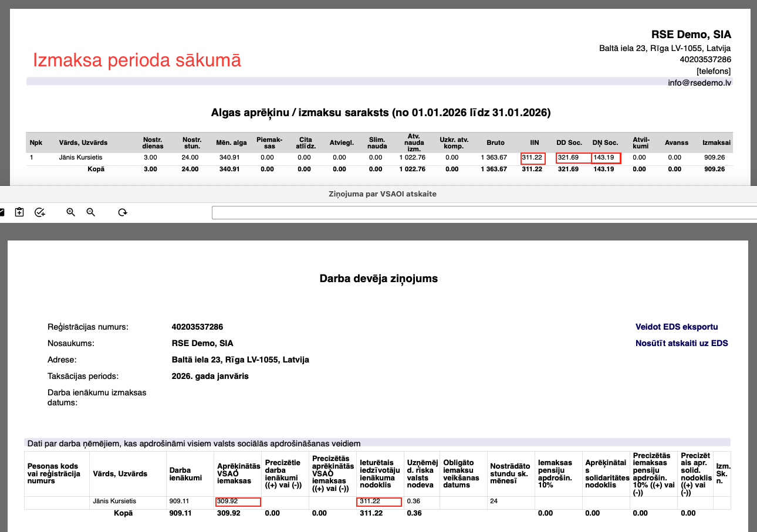Click the 'Ziņojuma par VSAOI atskaite' window title
Image resolution: width=757 pixels, height=532 pixels.
381,194
